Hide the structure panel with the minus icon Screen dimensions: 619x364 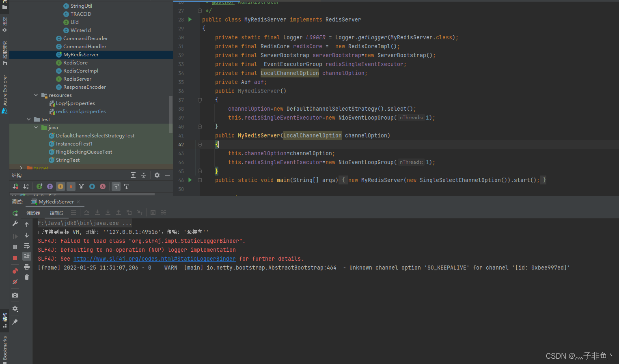tap(167, 175)
